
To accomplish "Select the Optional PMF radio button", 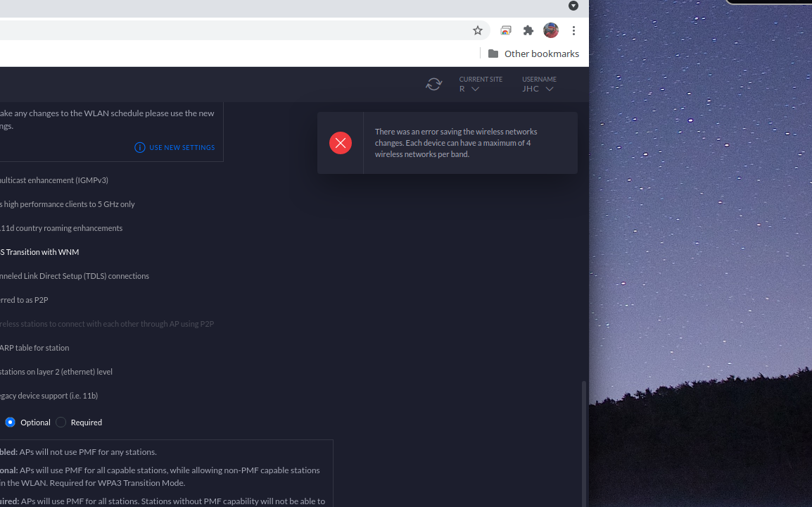I will (x=11, y=423).
